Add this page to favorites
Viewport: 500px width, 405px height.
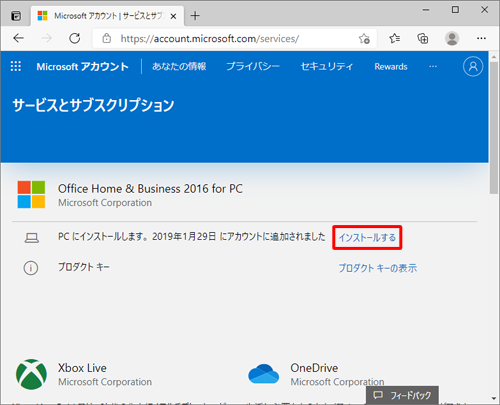click(x=364, y=39)
